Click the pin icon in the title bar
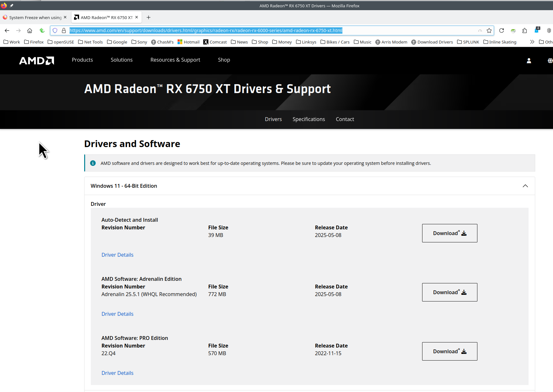This screenshot has width=553, height=392. pyautogui.click(x=11, y=5)
